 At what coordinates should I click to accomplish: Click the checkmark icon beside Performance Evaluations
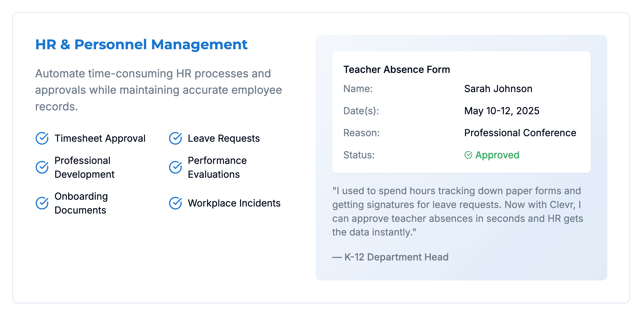pos(175,167)
